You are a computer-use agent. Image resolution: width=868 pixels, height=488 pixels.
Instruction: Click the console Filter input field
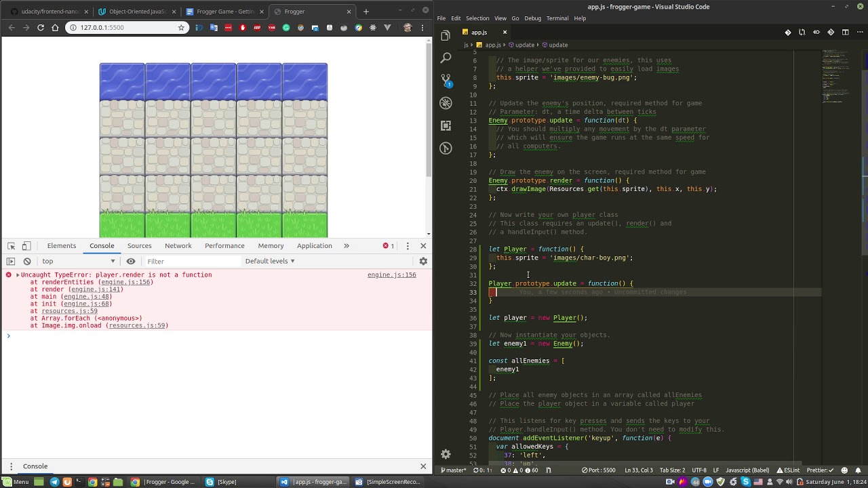click(193, 261)
